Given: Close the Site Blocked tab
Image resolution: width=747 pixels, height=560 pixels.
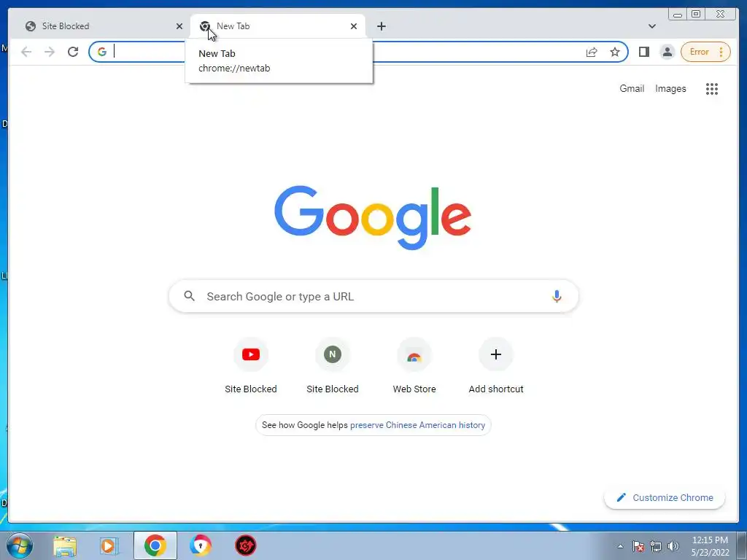Looking at the screenshot, I should pos(179,26).
